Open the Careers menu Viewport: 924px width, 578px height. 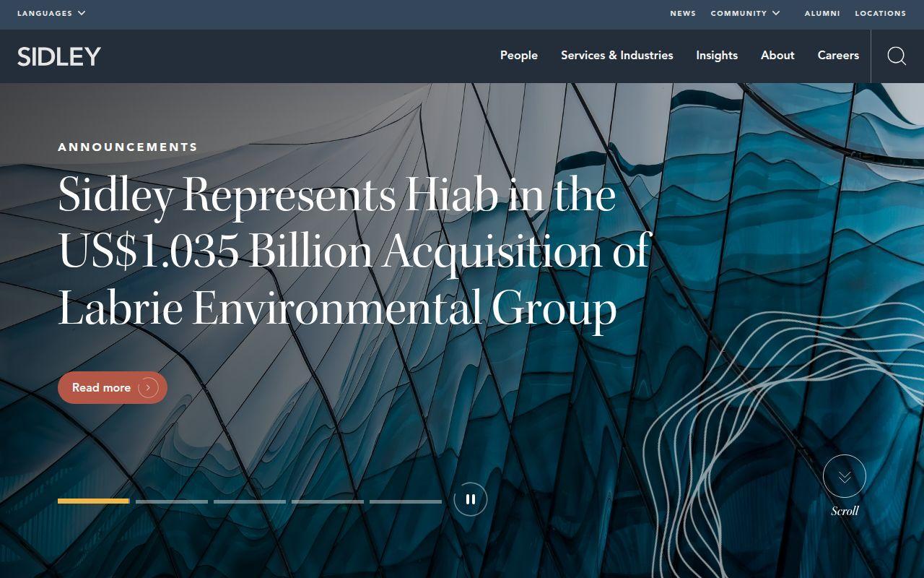(x=838, y=56)
